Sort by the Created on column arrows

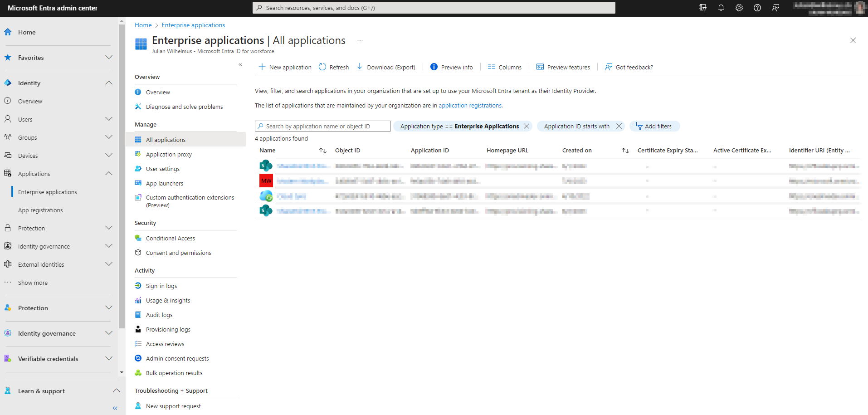point(625,151)
